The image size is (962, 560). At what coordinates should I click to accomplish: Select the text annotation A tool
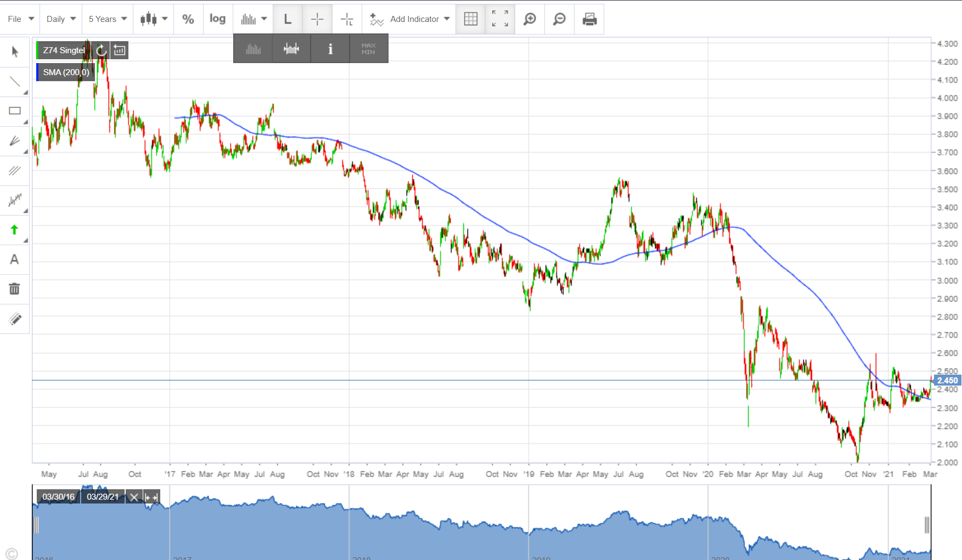click(15, 259)
